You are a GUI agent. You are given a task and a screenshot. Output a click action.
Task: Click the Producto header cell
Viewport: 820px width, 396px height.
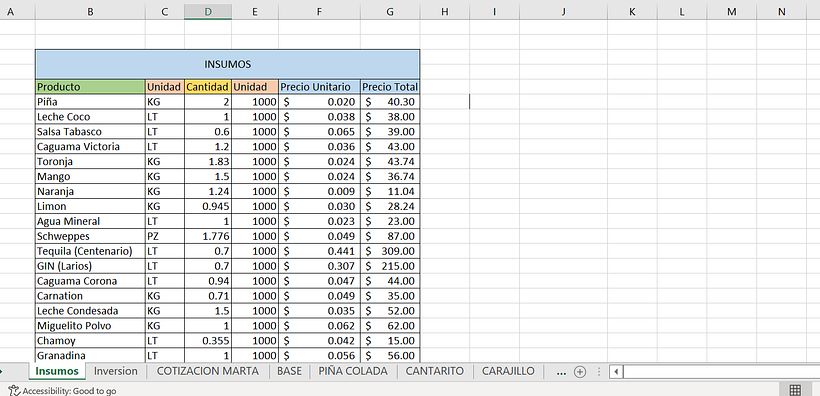coord(90,87)
